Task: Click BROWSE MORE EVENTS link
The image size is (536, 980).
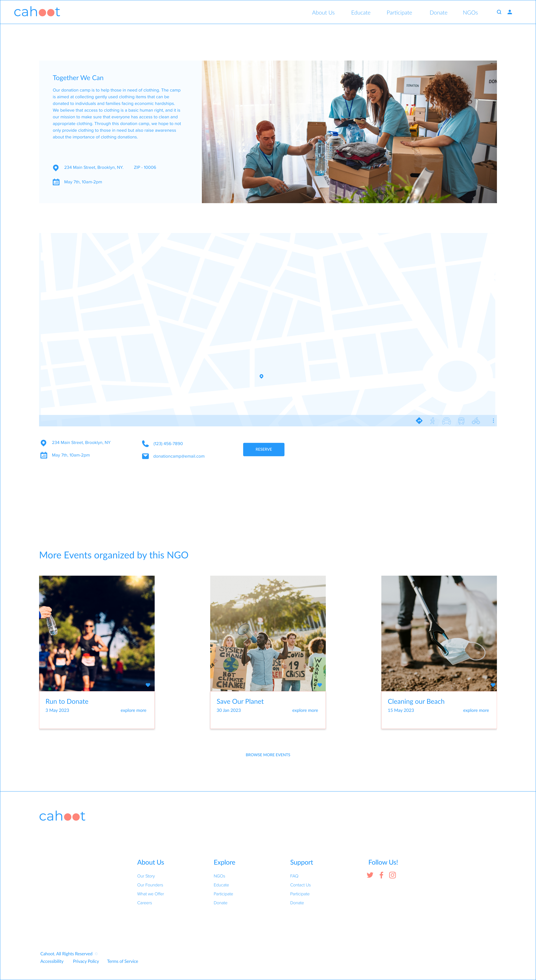Action: pyautogui.click(x=268, y=755)
